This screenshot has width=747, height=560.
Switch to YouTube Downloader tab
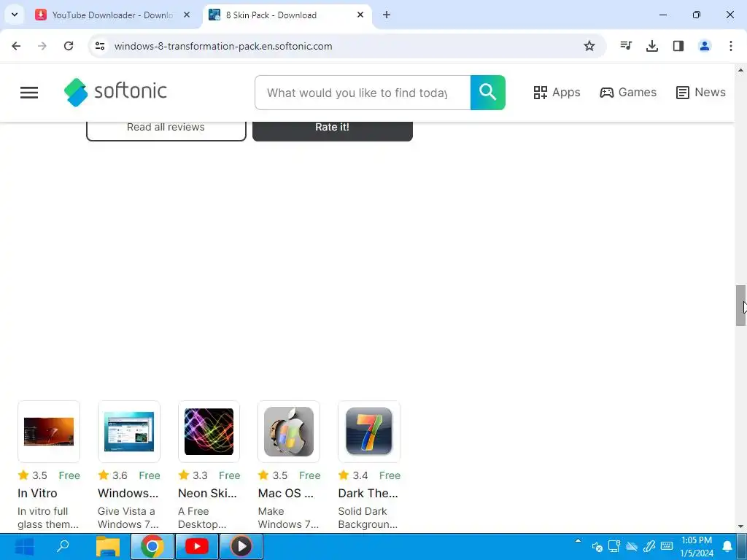pyautogui.click(x=113, y=15)
